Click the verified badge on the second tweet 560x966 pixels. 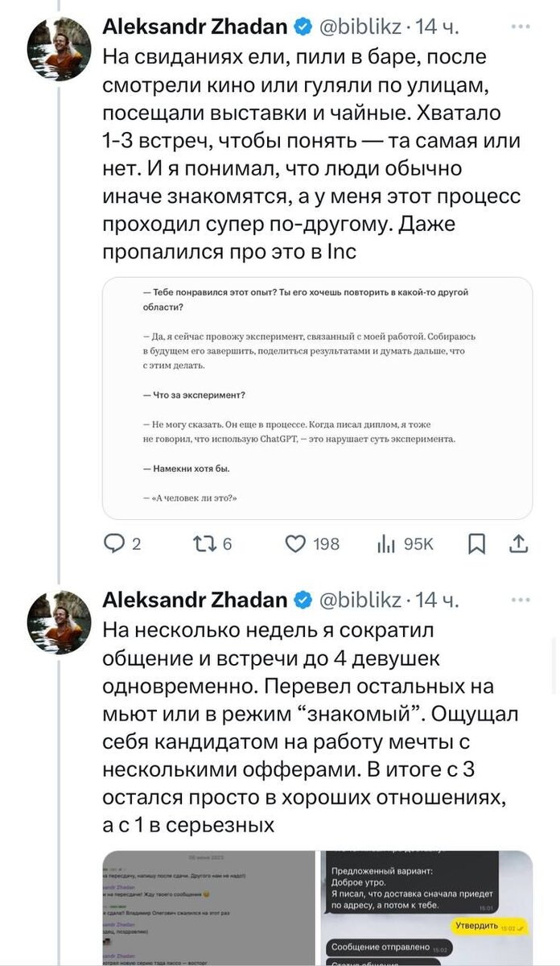303,598
